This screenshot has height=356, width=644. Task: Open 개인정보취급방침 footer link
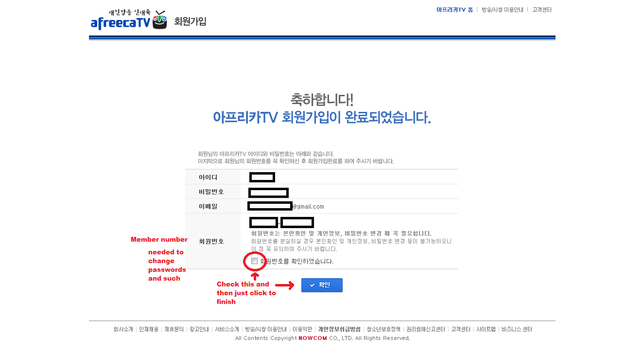coord(339,329)
